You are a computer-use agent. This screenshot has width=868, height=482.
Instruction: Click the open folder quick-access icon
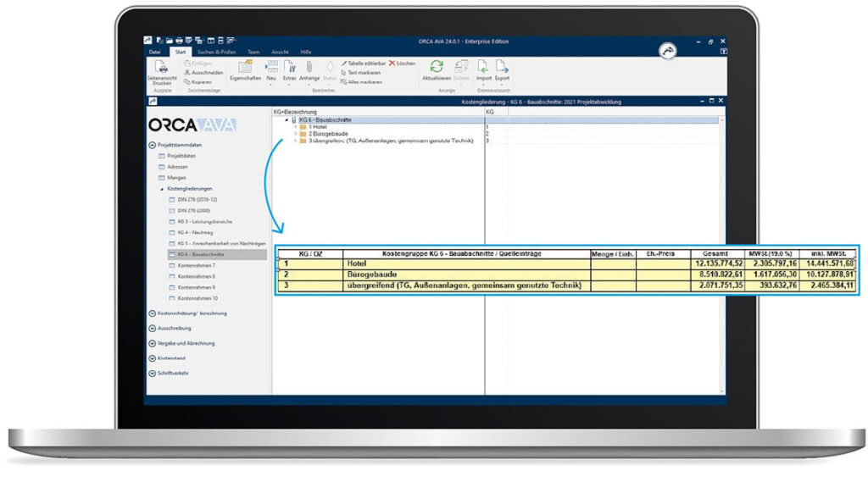(x=169, y=41)
